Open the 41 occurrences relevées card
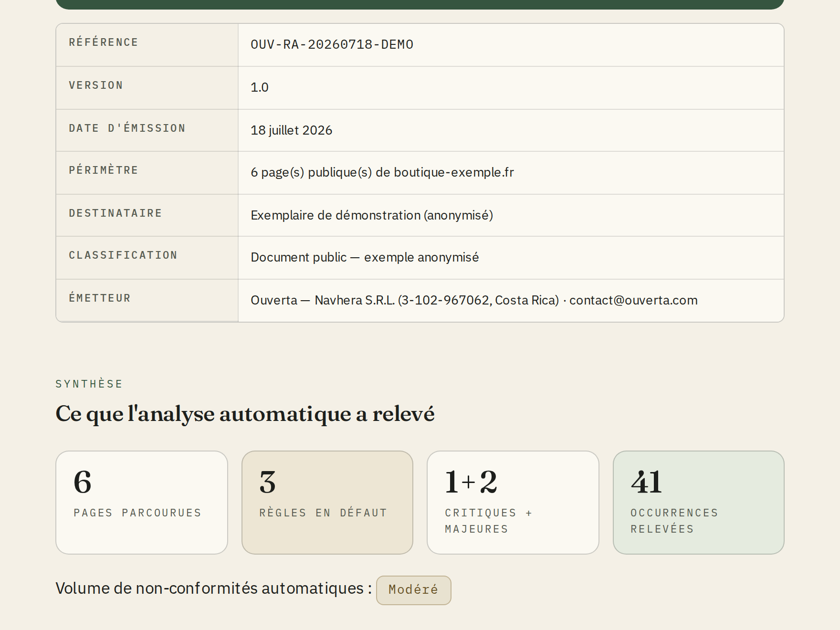Screen dimensions: 840x630 pos(699,502)
